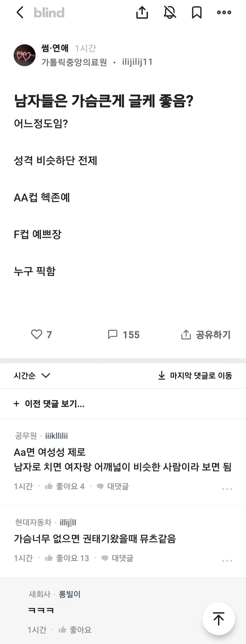
Task: Toggle the notification bell icon
Action: pos(170,13)
